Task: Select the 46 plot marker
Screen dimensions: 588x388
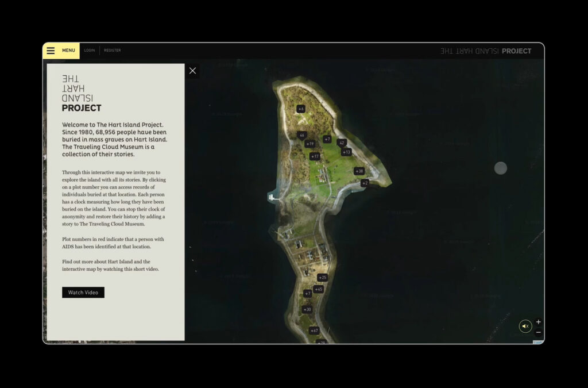Action: (302, 136)
